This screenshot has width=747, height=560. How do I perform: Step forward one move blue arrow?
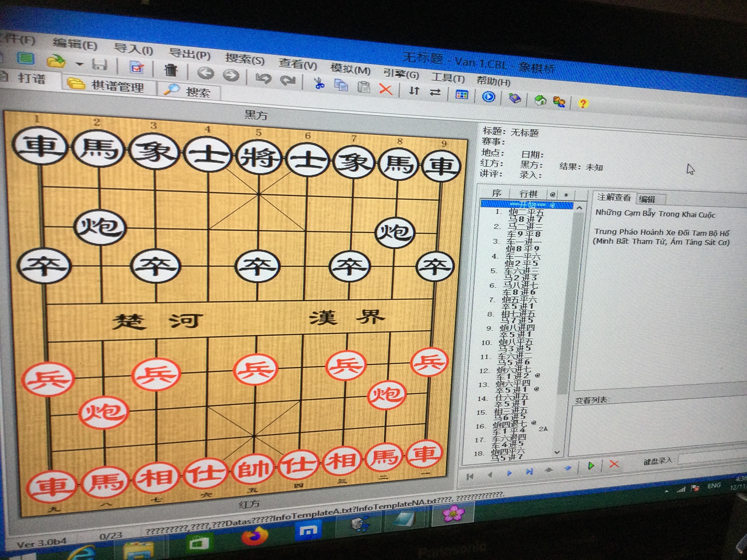(x=509, y=473)
